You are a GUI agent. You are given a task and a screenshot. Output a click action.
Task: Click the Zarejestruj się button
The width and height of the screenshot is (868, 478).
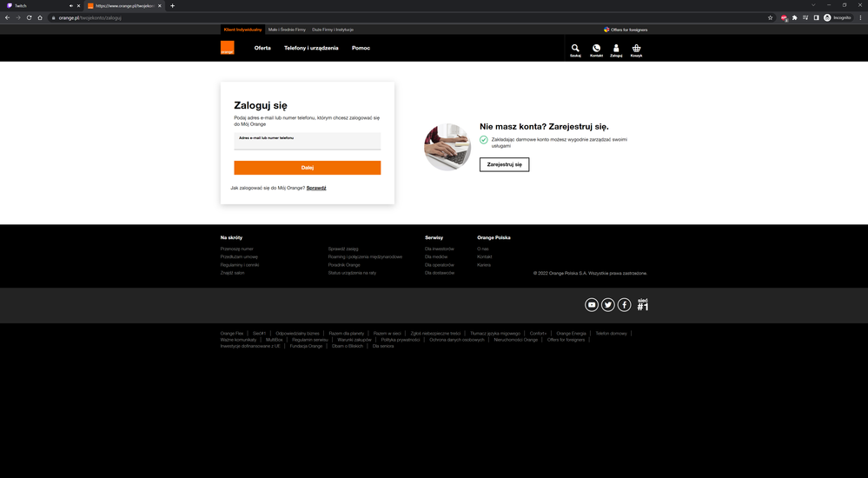[504, 164]
